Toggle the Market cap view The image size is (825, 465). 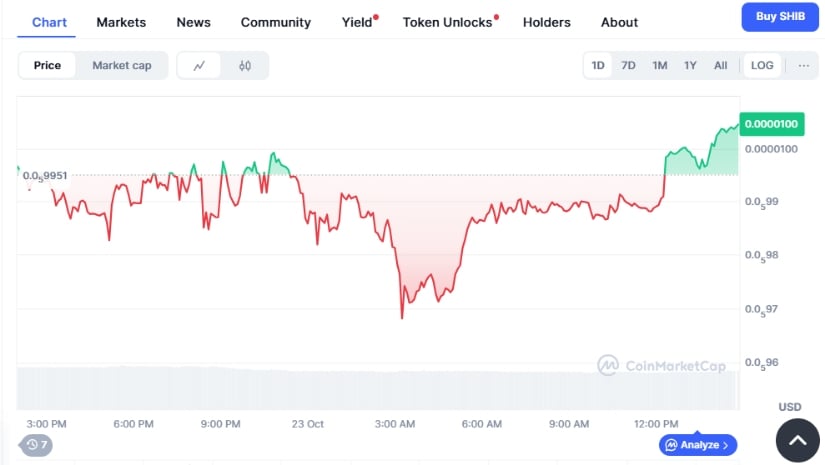tap(122, 65)
